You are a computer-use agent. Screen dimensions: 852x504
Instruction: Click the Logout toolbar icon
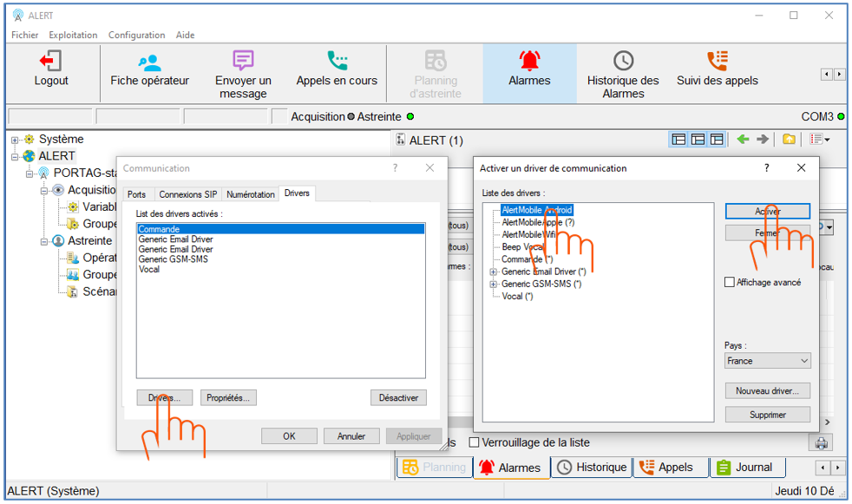pos(51,62)
